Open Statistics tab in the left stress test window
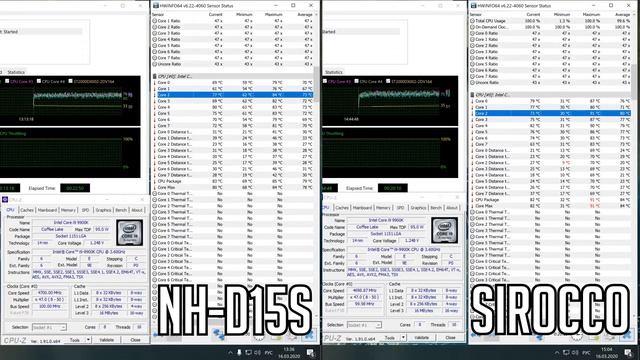This screenshot has width=640, height=360. coord(16,72)
